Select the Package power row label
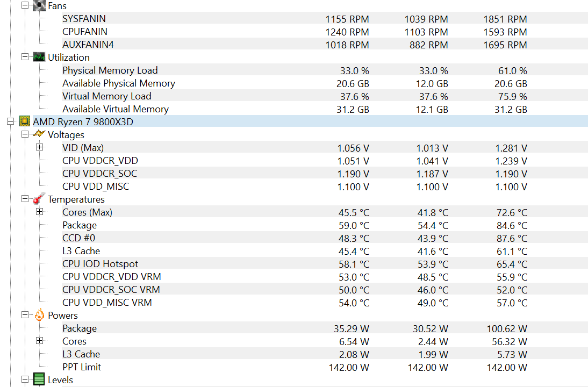Screen dimensions: 588x387 pyautogui.click(x=80, y=328)
